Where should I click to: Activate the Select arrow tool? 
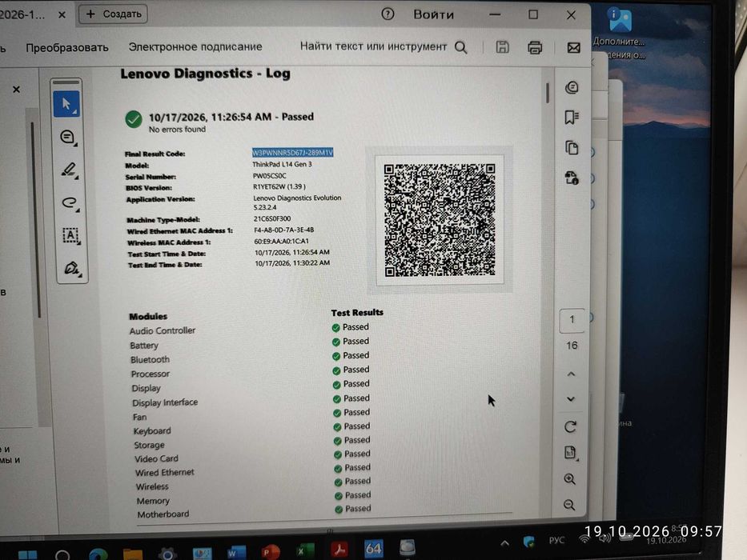click(66, 104)
